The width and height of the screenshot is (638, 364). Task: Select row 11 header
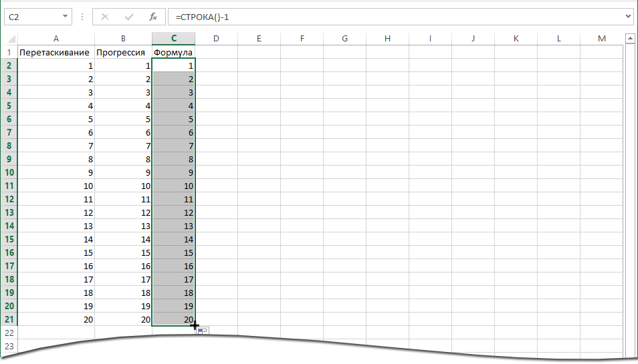pos(9,186)
